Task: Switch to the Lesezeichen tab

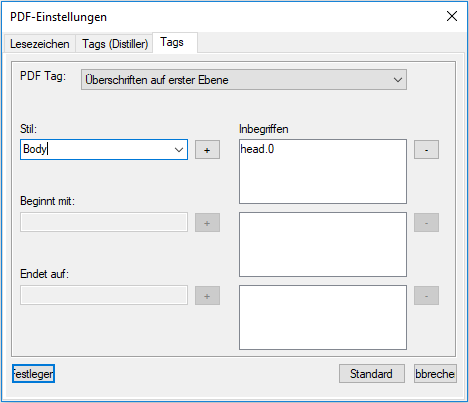Action: coord(40,44)
